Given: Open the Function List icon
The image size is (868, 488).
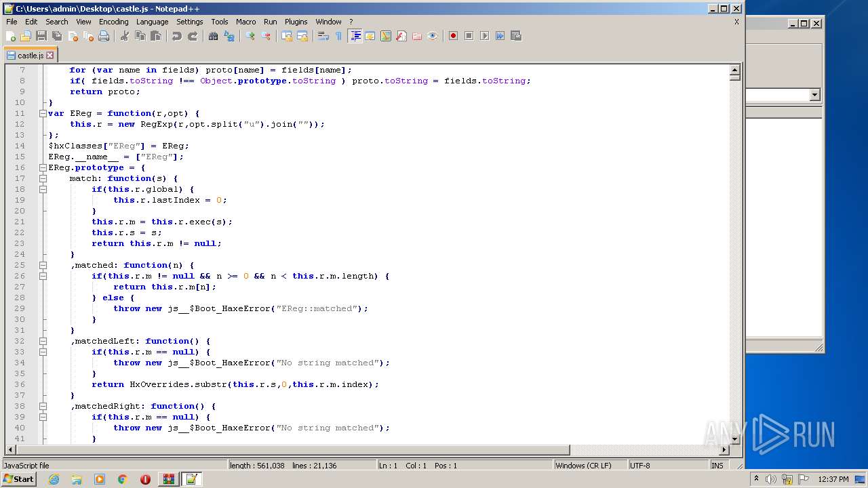Looking at the screenshot, I should (401, 36).
